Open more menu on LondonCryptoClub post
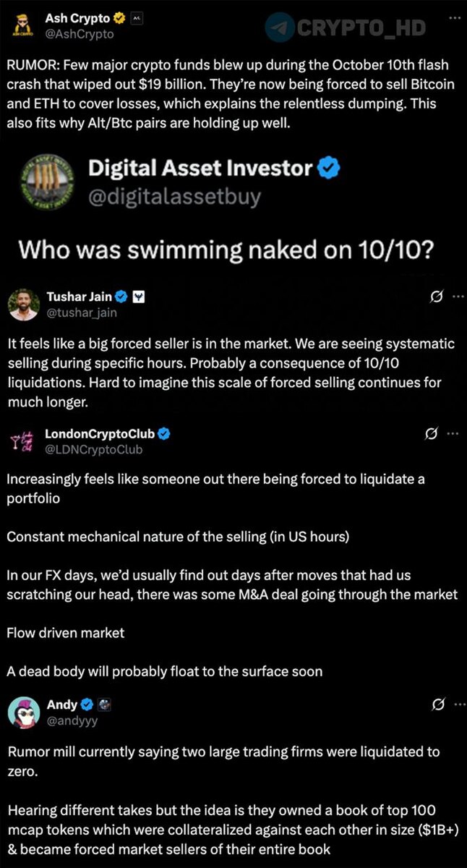 [x=454, y=434]
